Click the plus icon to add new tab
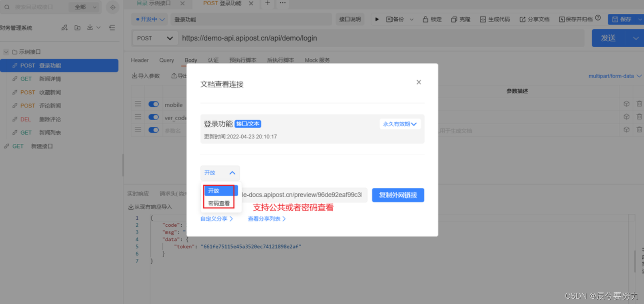Viewport: 644px width, 304px height. pyautogui.click(x=268, y=3)
